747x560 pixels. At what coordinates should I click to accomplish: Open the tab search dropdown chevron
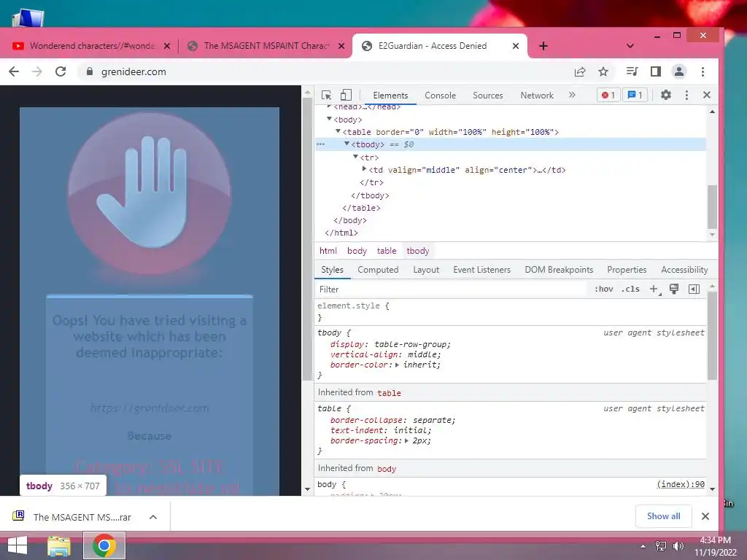pyautogui.click(x=630, y=46)
